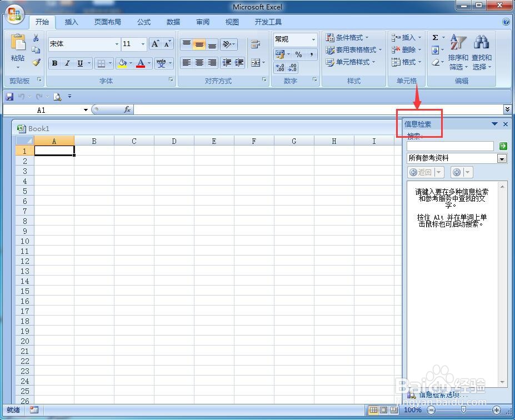Click the accounting currency format icon
The width and height of the screenshot is (515, 420).
tap(280, 54)
